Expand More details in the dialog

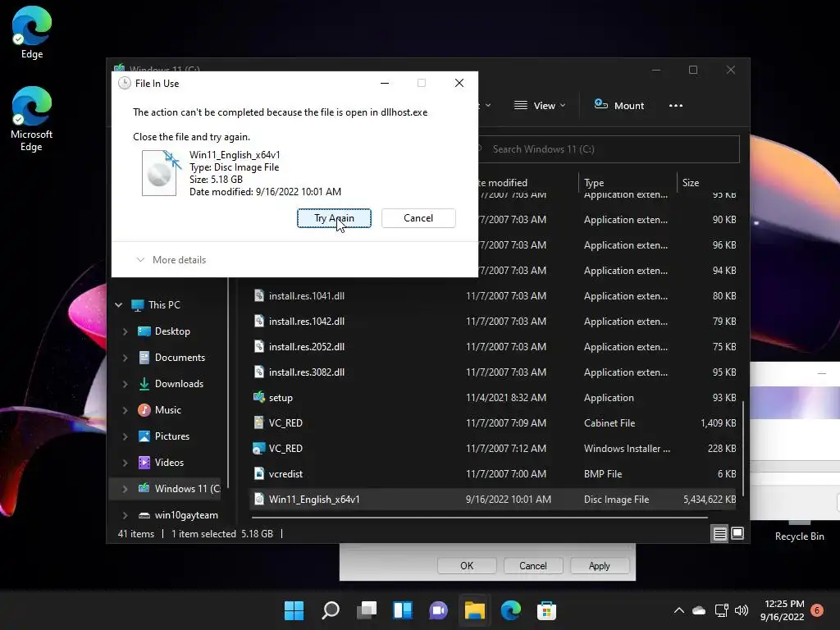coord(171,260)
